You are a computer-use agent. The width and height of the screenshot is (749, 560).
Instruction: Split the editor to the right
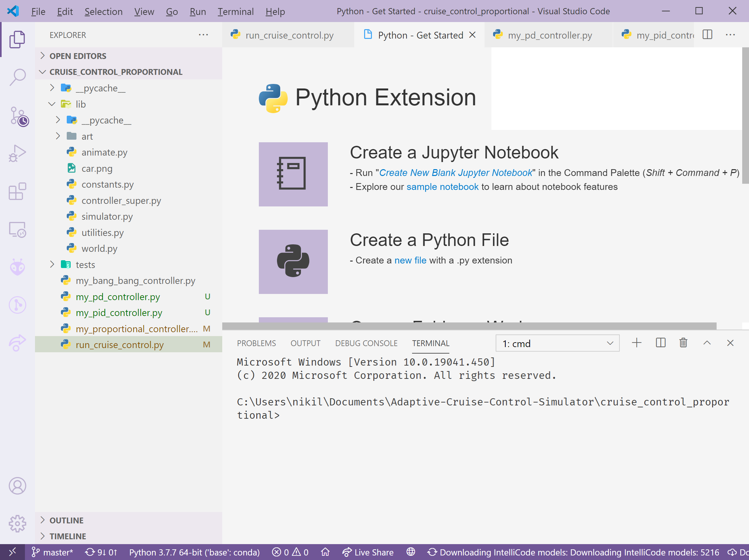click(x=707, y=35)
